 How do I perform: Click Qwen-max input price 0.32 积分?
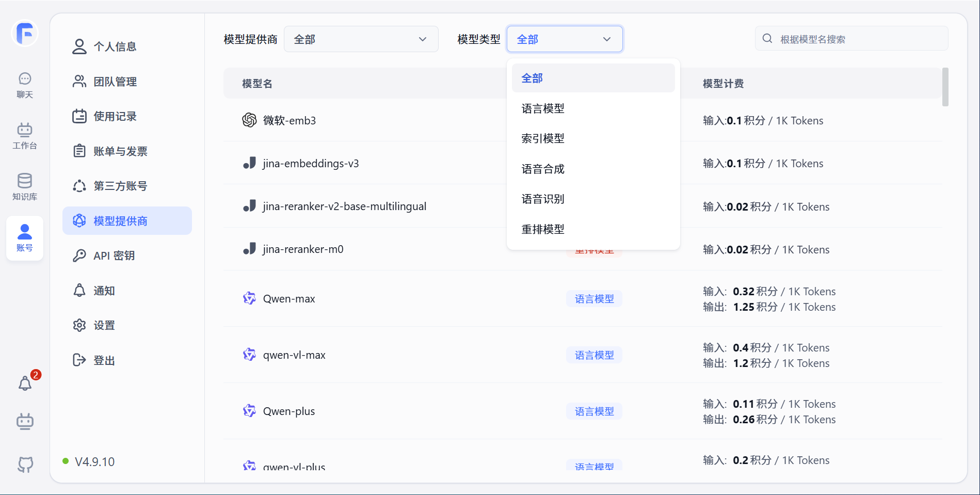755,291
